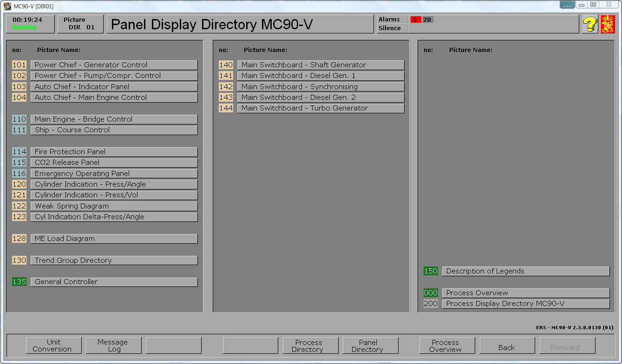
Task: Click the red alarm count indicator
Action: 415,19
